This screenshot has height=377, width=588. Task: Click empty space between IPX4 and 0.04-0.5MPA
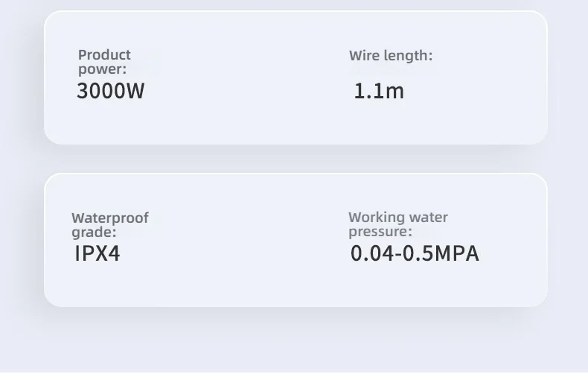tap(231, 253)
